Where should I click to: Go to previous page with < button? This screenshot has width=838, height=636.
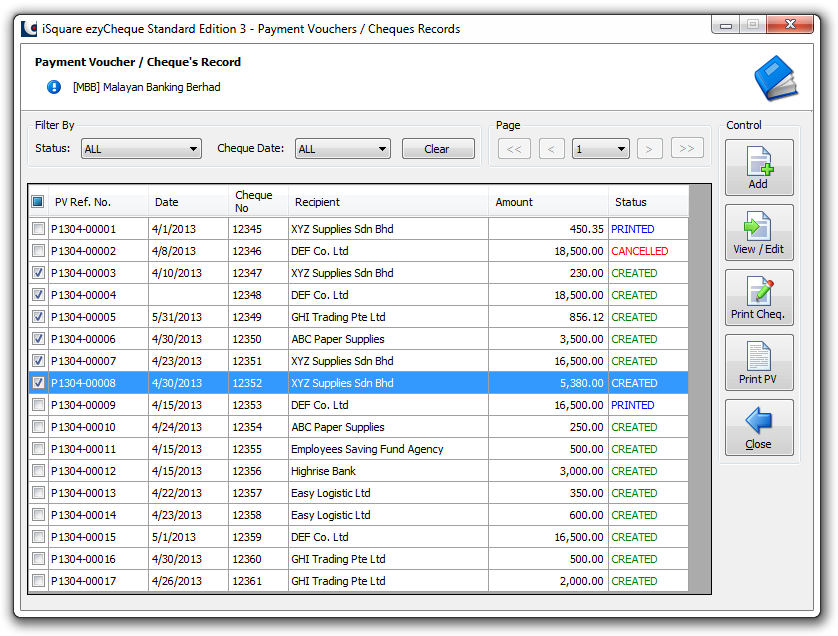point(552,149)
